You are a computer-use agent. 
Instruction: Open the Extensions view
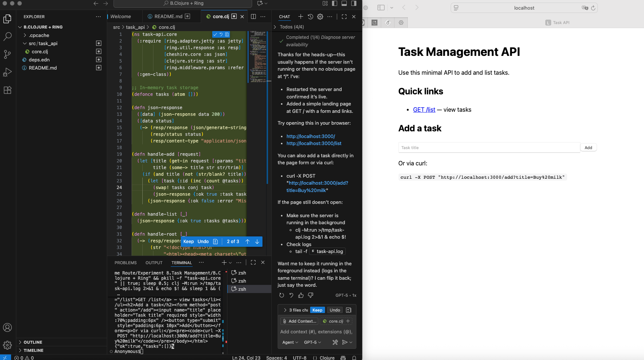[7, 90]
